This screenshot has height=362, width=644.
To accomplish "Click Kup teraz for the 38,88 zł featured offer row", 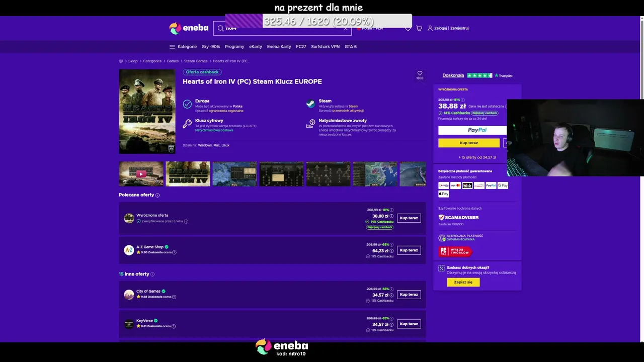I will click(x=409, y=218).
